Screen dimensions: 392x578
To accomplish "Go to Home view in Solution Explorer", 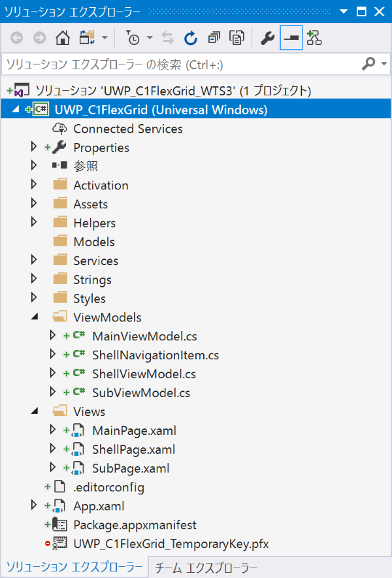I will (x=63, y=38).
